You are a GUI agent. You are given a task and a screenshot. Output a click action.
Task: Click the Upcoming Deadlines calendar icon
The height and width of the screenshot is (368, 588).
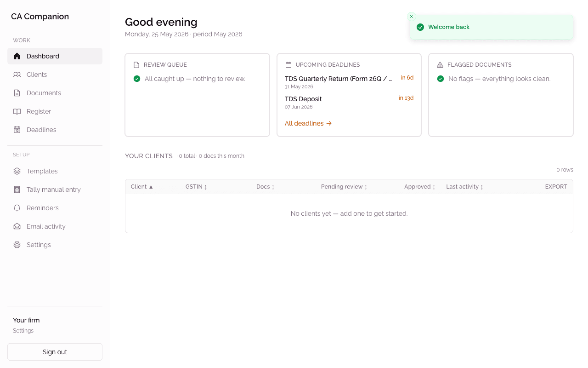click(x=288, y=65)
